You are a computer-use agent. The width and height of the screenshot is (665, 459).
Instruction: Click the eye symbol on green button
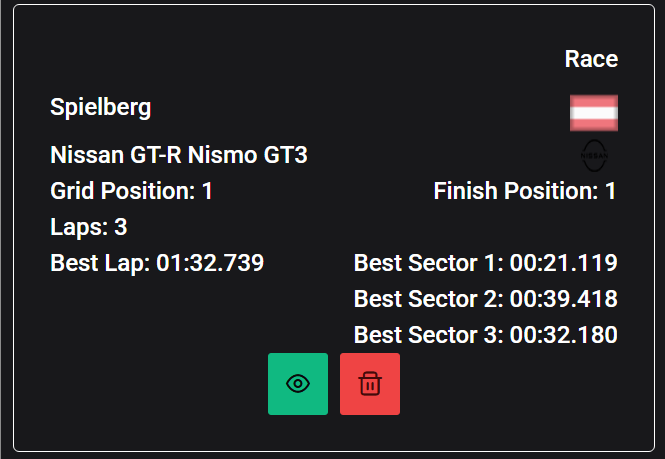click(298, 384)
